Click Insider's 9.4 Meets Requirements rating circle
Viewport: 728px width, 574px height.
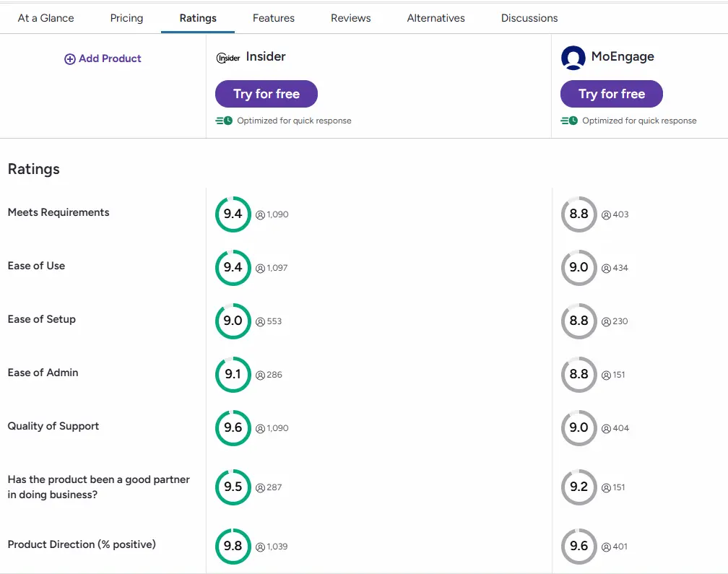coord(233,214)
